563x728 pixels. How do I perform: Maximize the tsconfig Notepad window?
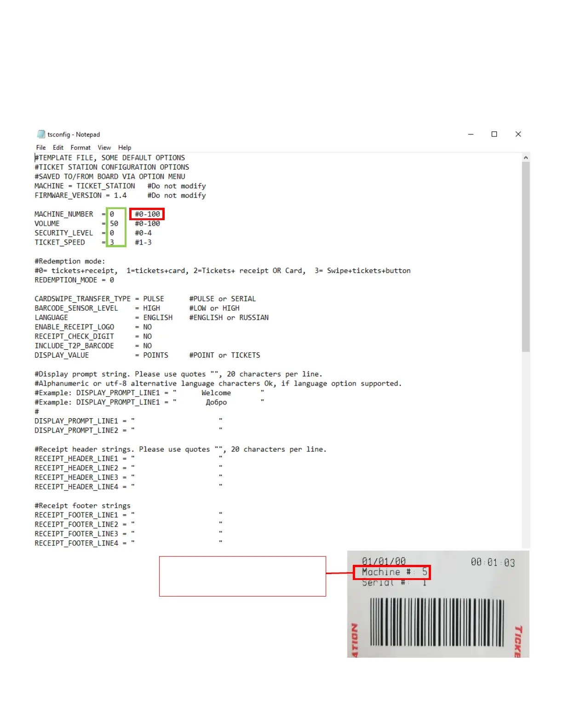494,134
